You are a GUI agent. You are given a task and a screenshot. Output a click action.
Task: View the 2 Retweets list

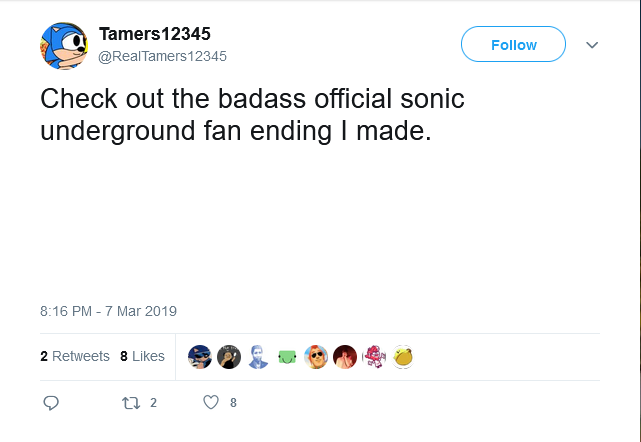75,356
